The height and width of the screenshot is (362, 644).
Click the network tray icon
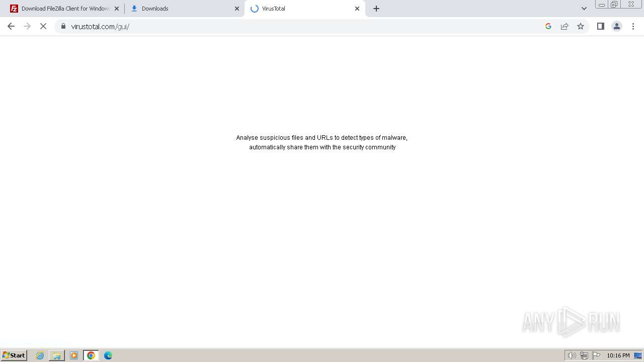click(584, 355)
